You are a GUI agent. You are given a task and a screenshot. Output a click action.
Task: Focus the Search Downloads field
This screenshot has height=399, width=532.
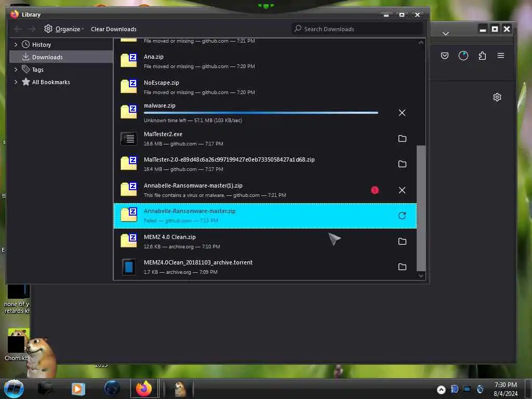coord(357,29)
